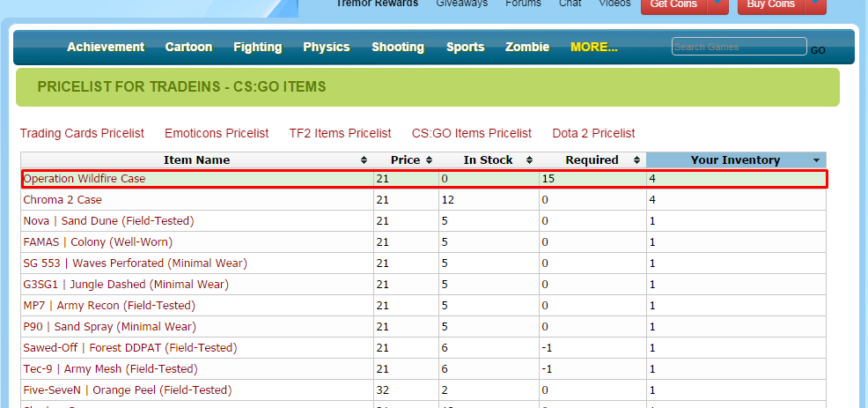868x408 pixels.
Task: Select MP7 | Army Recon item
Action: (109, 306)
